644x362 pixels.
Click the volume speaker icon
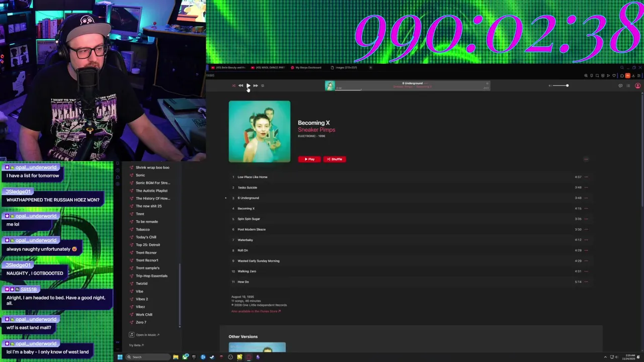(x=550, y=85)
